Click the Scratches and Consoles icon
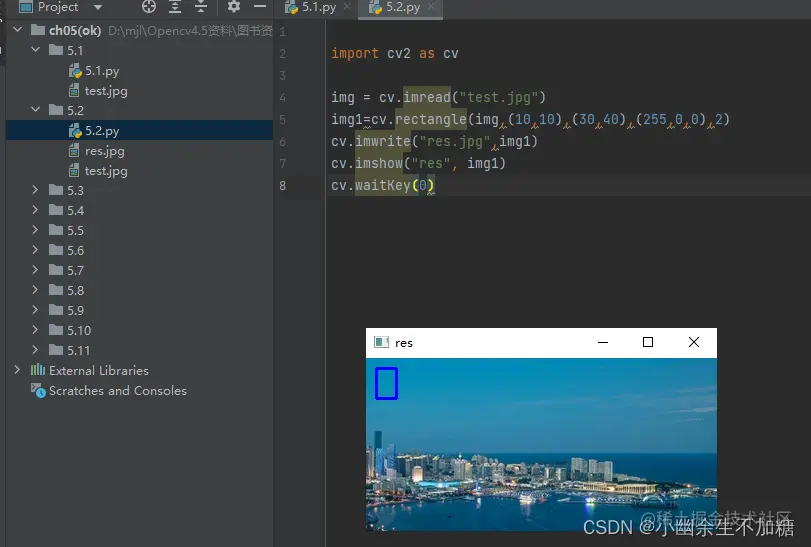The width and height of the screenshot is (811, 547). point(38,390)
